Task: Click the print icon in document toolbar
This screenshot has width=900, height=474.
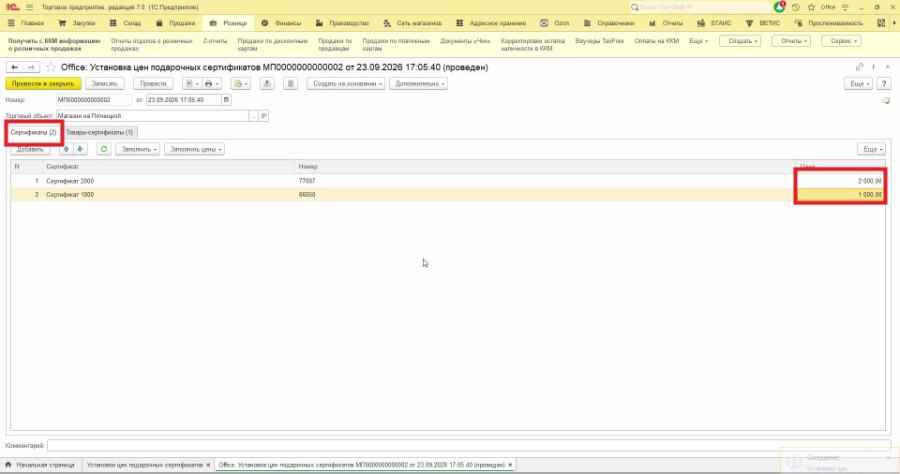Action: [x=209, y=84]
